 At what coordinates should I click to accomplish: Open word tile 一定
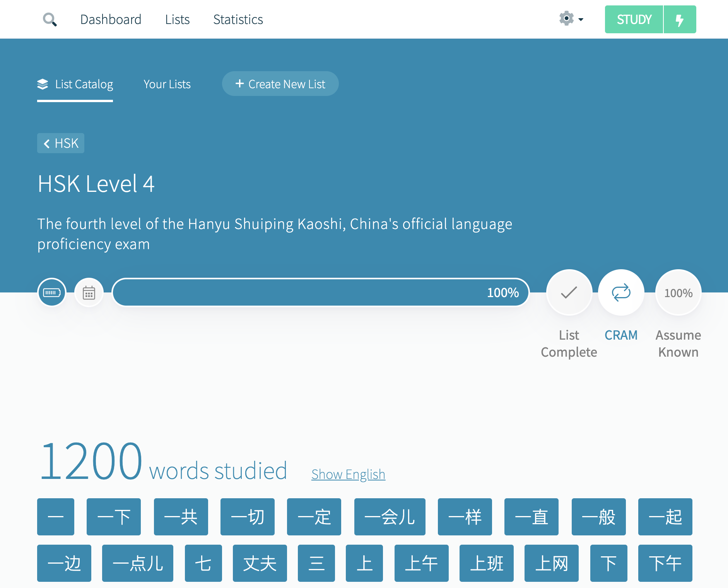coord(314,517)
